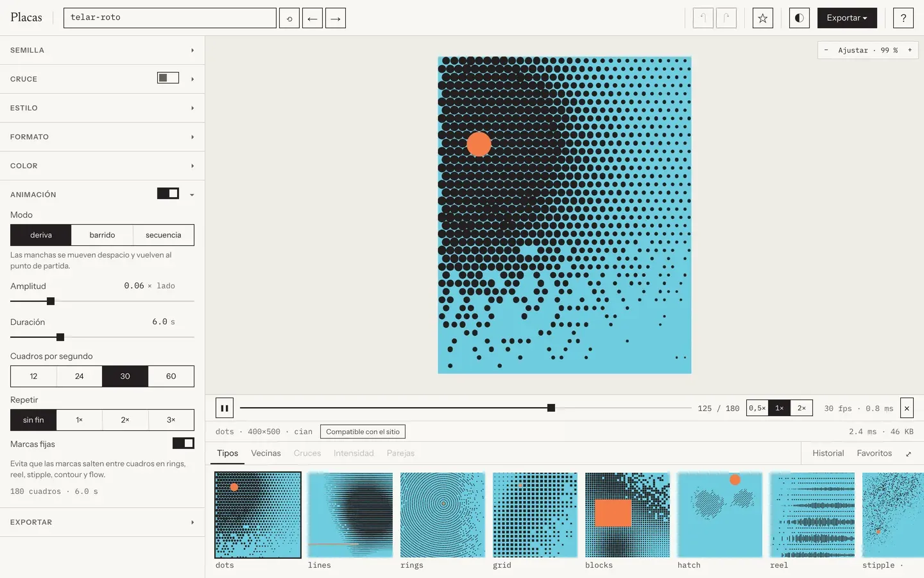Expand the Estilo section
This screenshot has width=924, height=578.
point(103,108)
